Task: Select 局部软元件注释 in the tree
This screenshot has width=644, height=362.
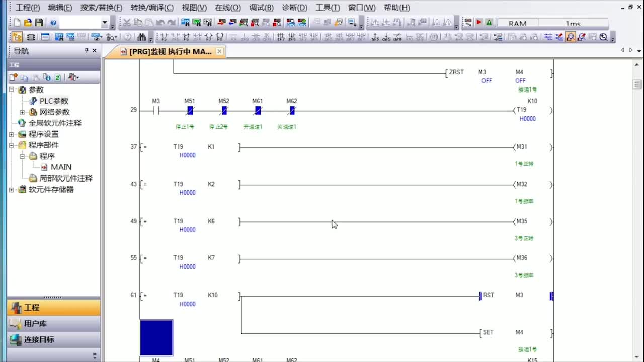Action: tap(66, 178)
